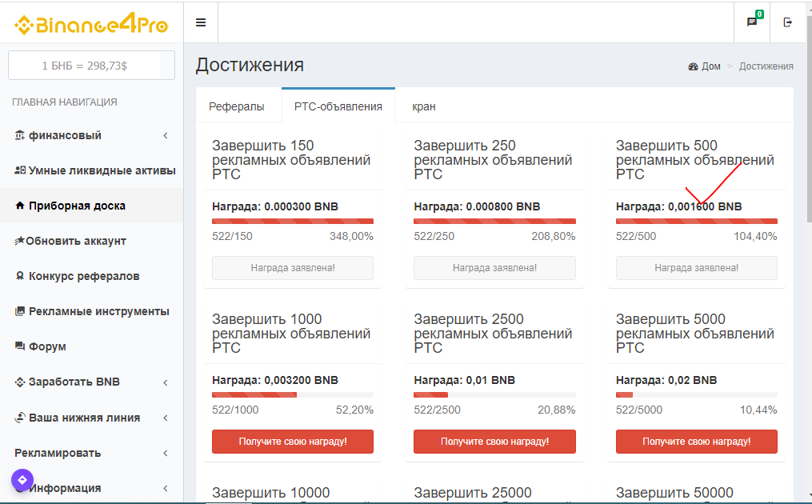The width and height of the screenshot is (812, 504).
Task: Click the BNB price rate box
Action: (84, 66)
